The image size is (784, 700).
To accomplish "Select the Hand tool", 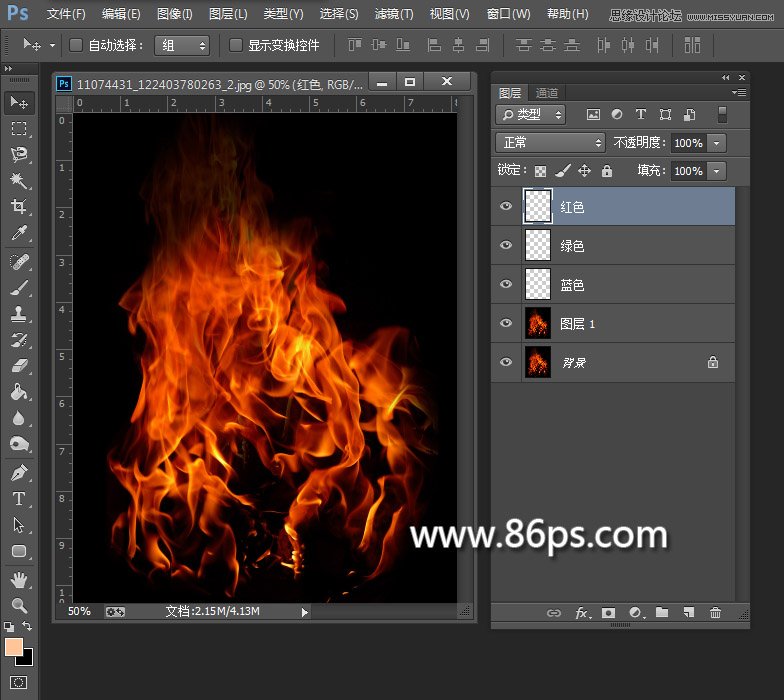I will pyautogui.click(x=19, y=579).
